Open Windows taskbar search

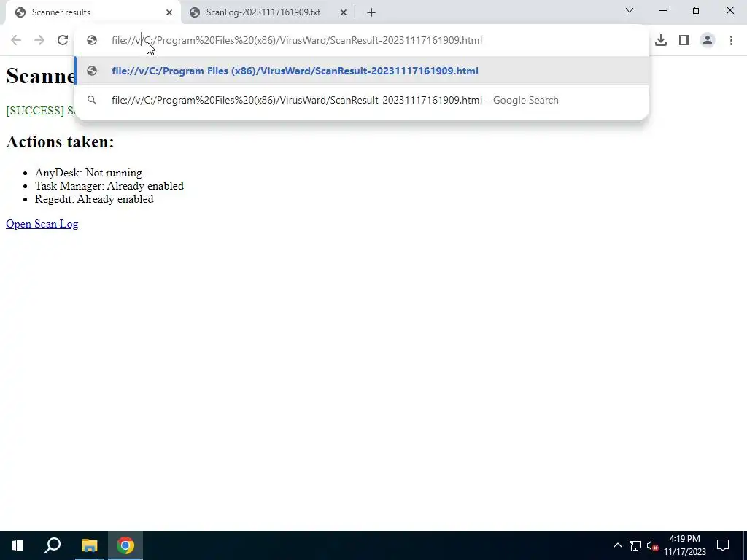[x=53, y=545]
